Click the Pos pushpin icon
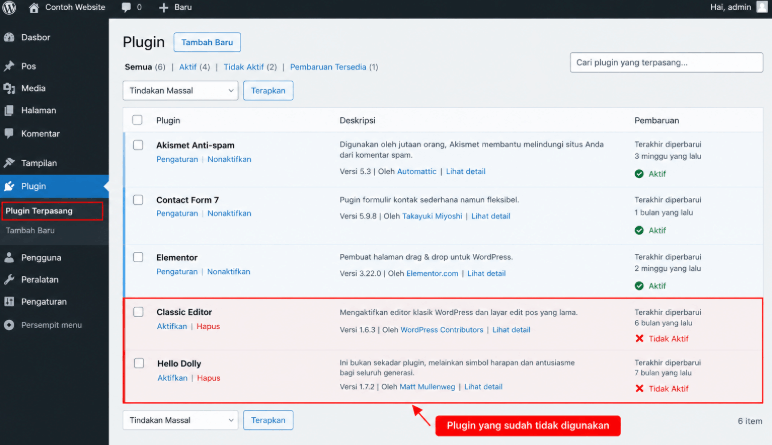Screen dimensions: 772x445 click(9, 66)
